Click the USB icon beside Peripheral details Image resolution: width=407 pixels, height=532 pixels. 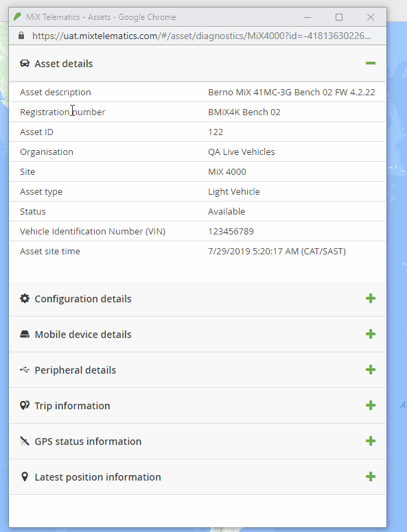pyautogui.click(x=25, y=370)
